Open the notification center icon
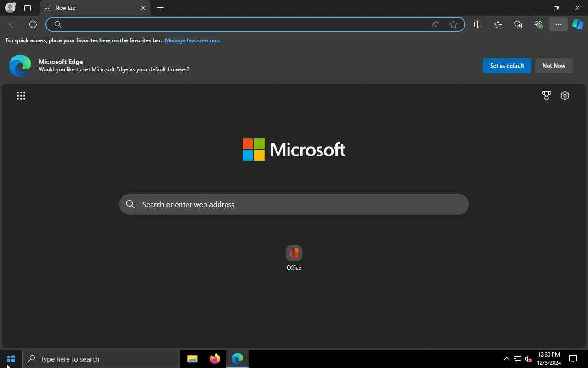The height and width of the screenshot is (368, 588). click(573, 359)
